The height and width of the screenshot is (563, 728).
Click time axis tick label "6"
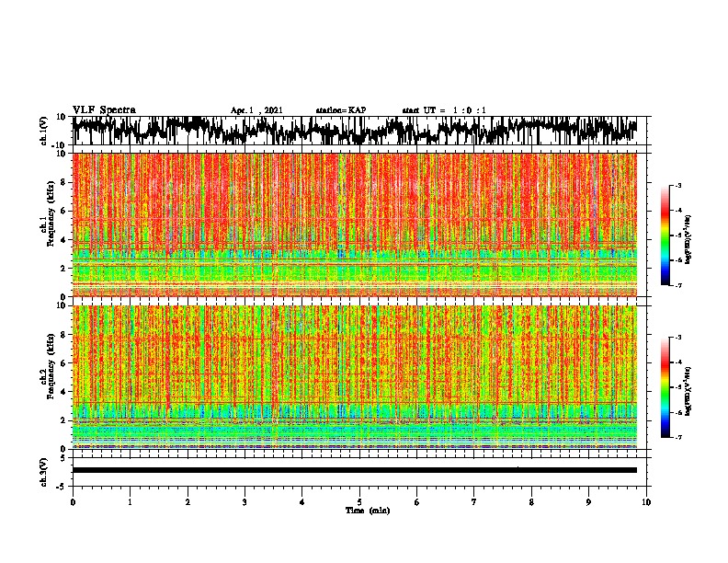(x=417, y=502)
